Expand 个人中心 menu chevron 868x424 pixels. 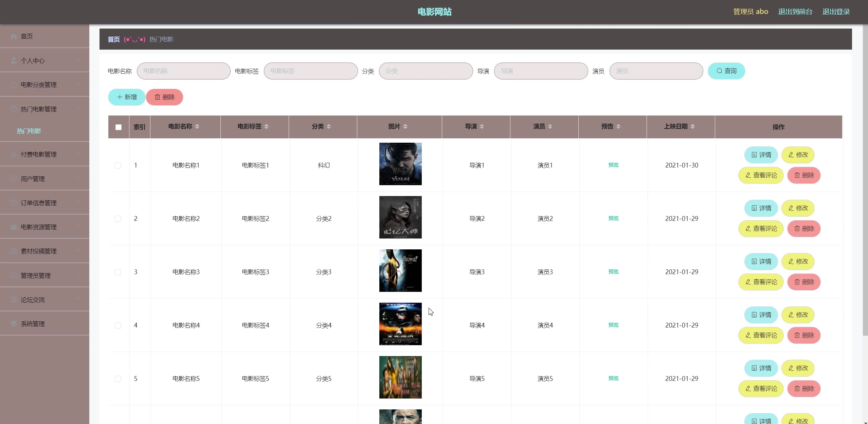(78, 60)
